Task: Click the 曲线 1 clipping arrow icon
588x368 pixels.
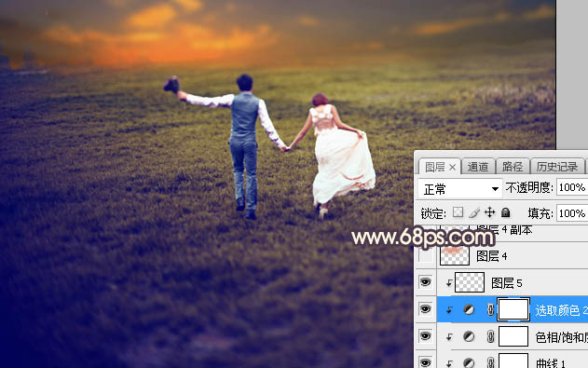Action: coord(449,362)
